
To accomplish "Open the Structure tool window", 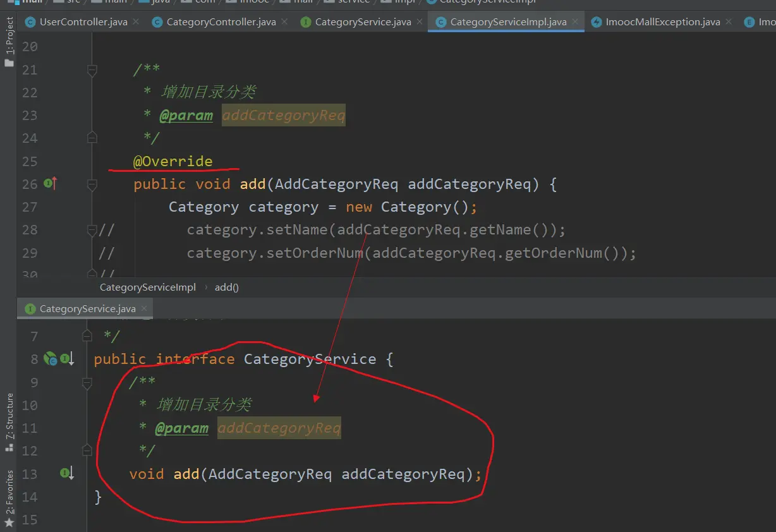I will tap(9, 421).
